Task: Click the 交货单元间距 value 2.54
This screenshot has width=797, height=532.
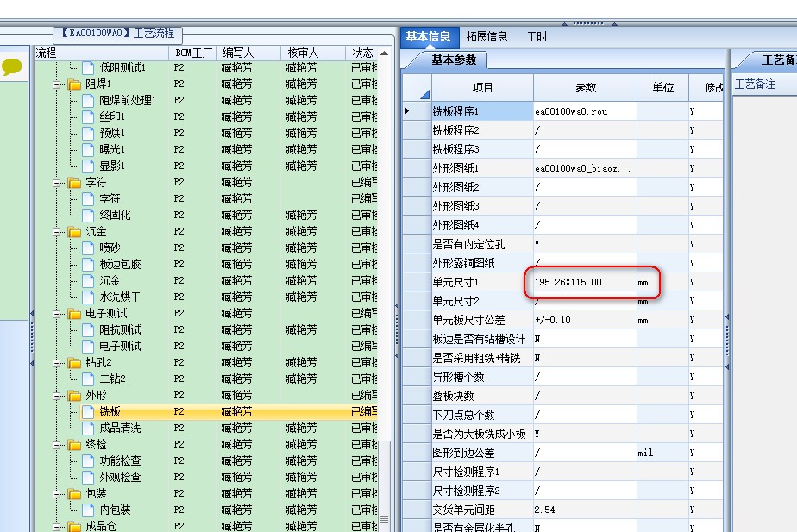Action: pyautogui.click(x=585, y=510)
